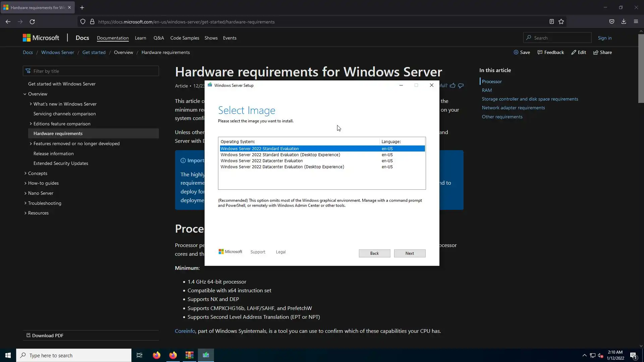Viewport: 644px width, 362px height.
Task: Open the Learn menu item
Action: click(140, 38)
